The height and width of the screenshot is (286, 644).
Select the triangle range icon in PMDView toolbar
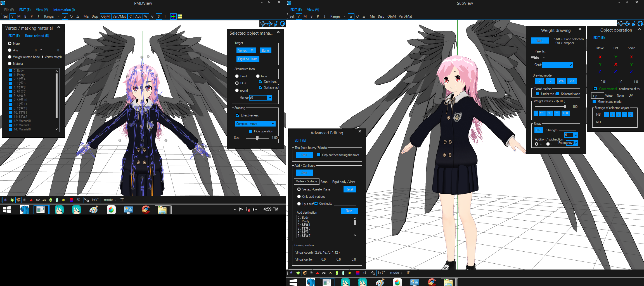click(78, 16)
